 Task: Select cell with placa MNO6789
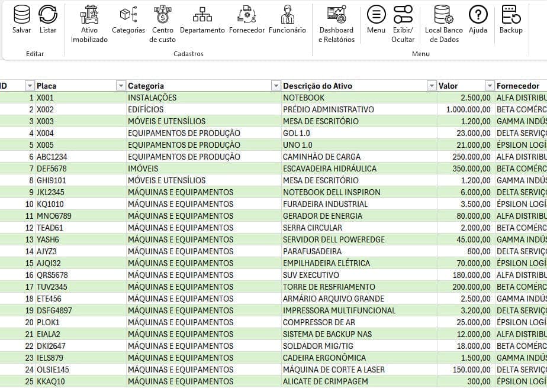pos(81,216)
